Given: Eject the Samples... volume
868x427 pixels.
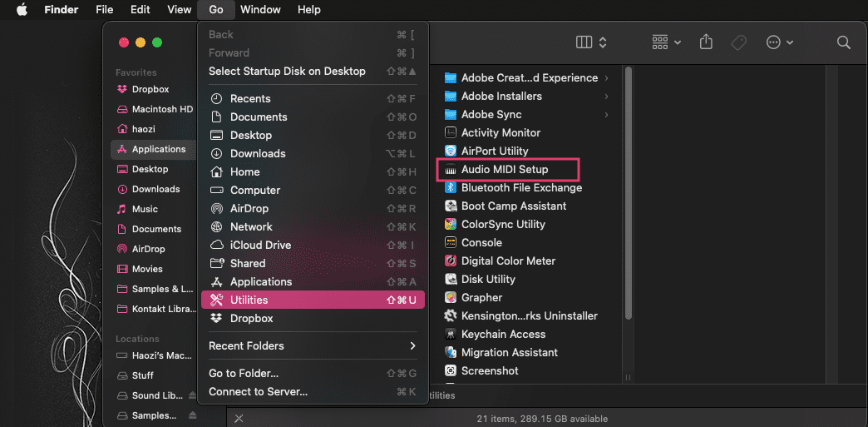Looking at the screenshot, I should pos(192,415).
